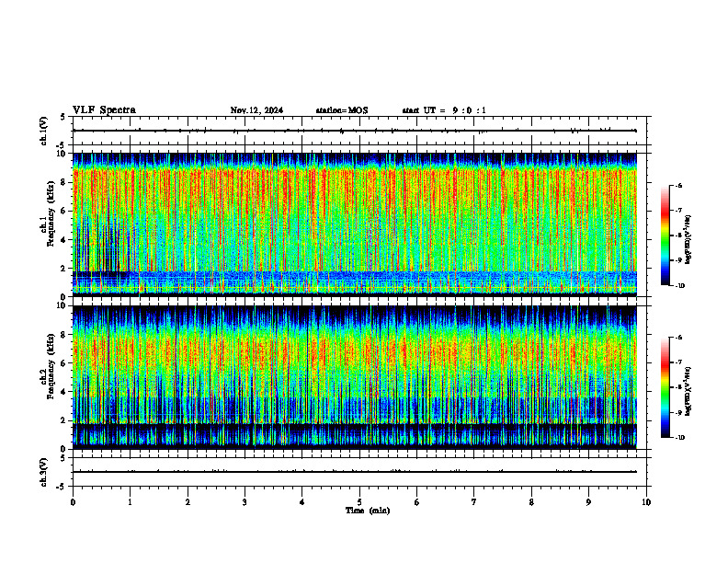
Task: Click the time axis tick label '0'
Action: click(73, 502)
